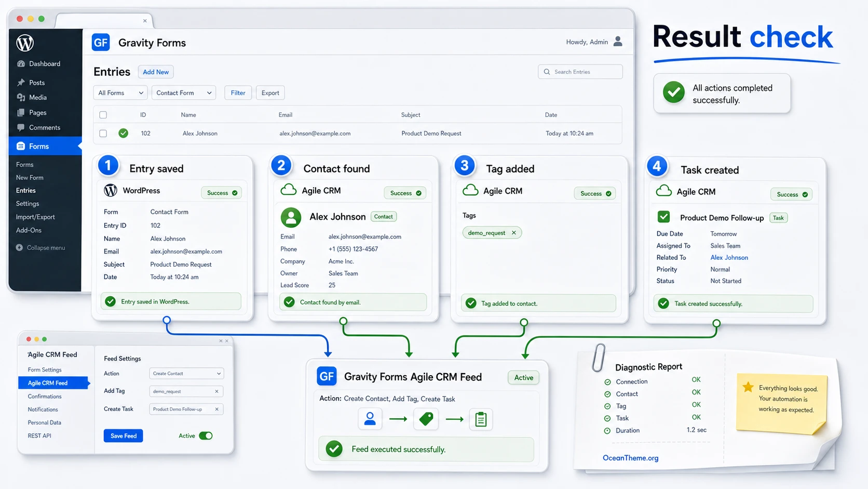Click the Posts pin icon
The width and height of the screenshot is (868, 489).
pos(21,83)
